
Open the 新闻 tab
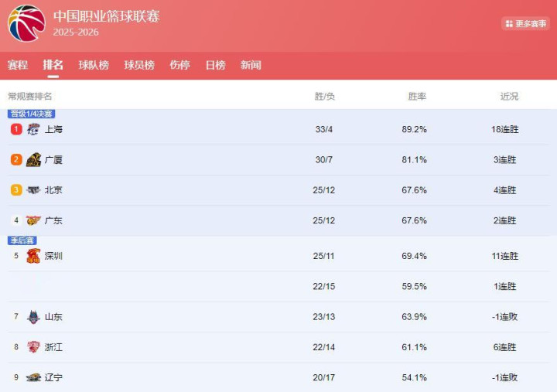click(251, 65)
